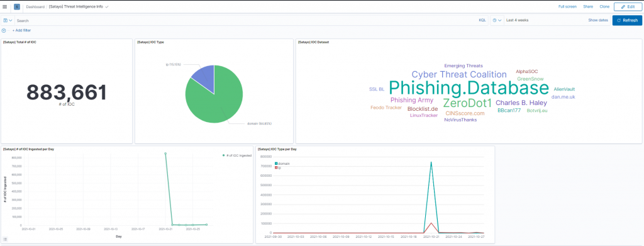The image size is (644, 246).
Task: Click the '[Satayo] Total # of IOC' panel title
Action: point(19,42)
